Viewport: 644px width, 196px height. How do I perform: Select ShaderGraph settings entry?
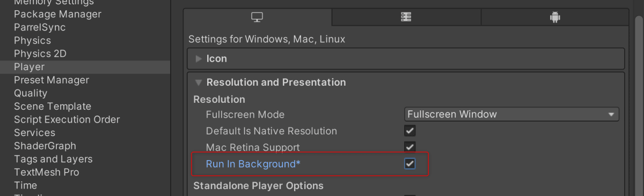click(45, 146)
